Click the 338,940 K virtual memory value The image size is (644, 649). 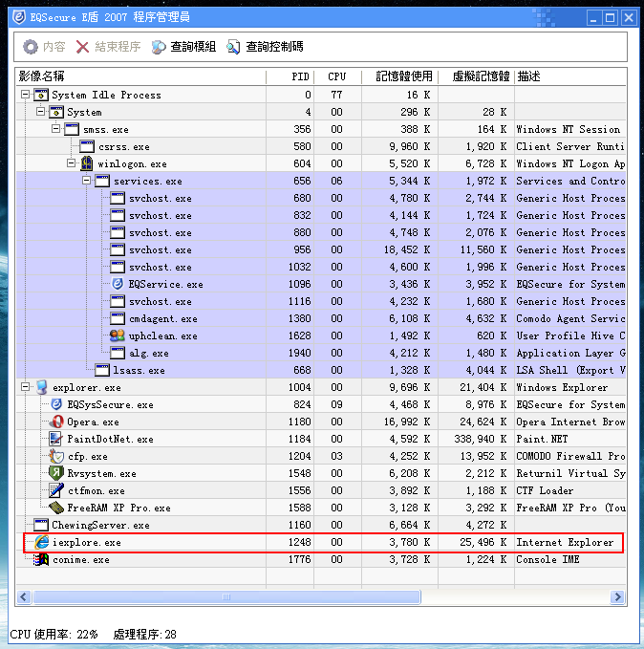pyautogui.click(x=480, y=439)
